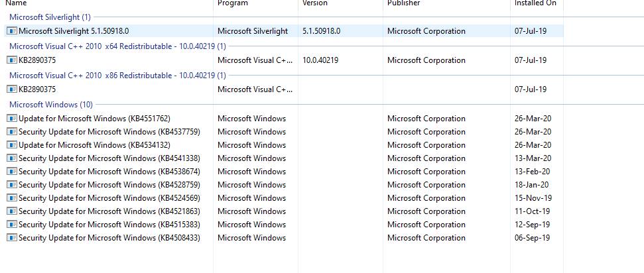
Task: Click install date 13-Mar-20
Action: click(x=533, y=158)
